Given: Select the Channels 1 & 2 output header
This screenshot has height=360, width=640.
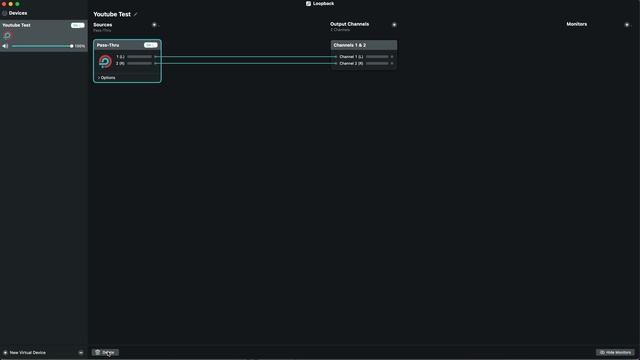Looking at the screenshot, I should point(364,45).
